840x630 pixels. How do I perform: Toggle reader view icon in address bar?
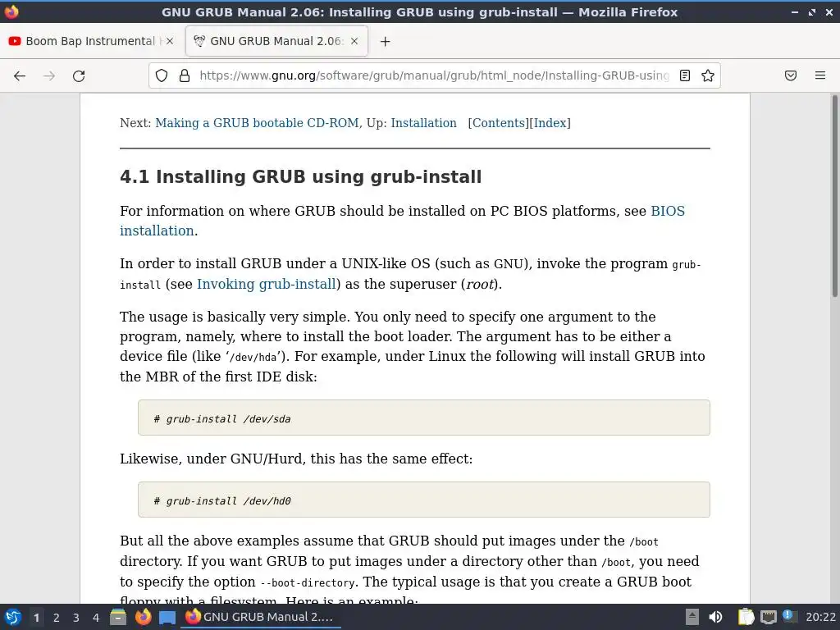click(x=685, y=75)
